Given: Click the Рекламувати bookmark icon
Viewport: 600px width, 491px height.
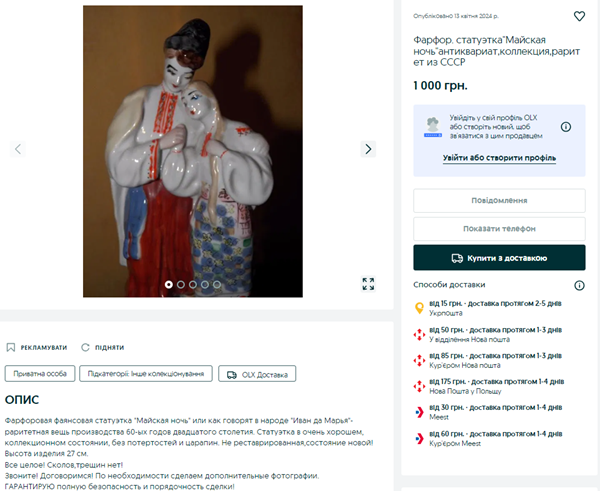Looking at the screenshot, I should point(11,347).
